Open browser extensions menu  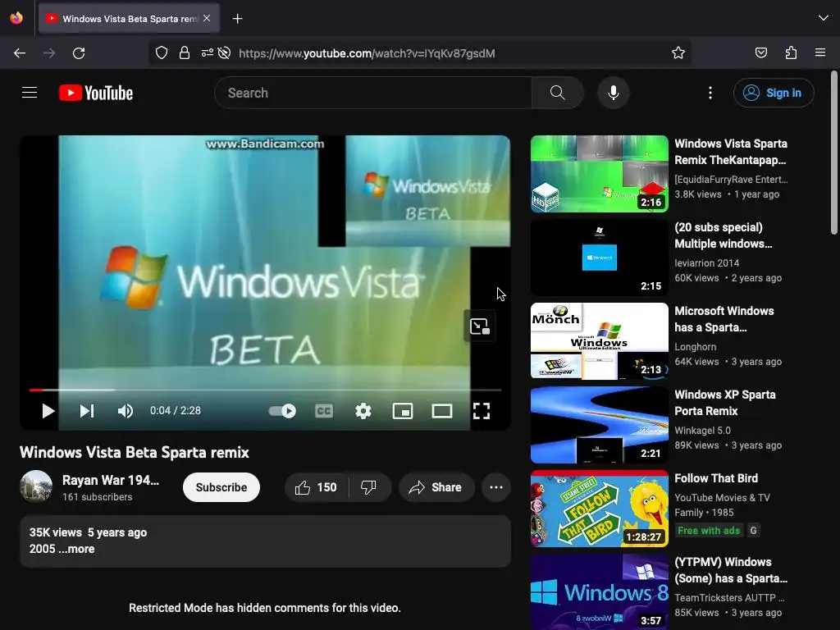(x=791, y=52)
